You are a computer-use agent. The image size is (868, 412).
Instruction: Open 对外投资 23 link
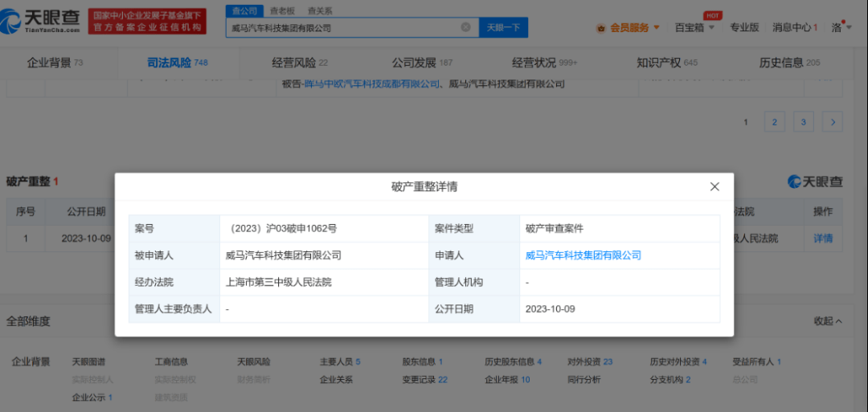click(x=590, y=362)
